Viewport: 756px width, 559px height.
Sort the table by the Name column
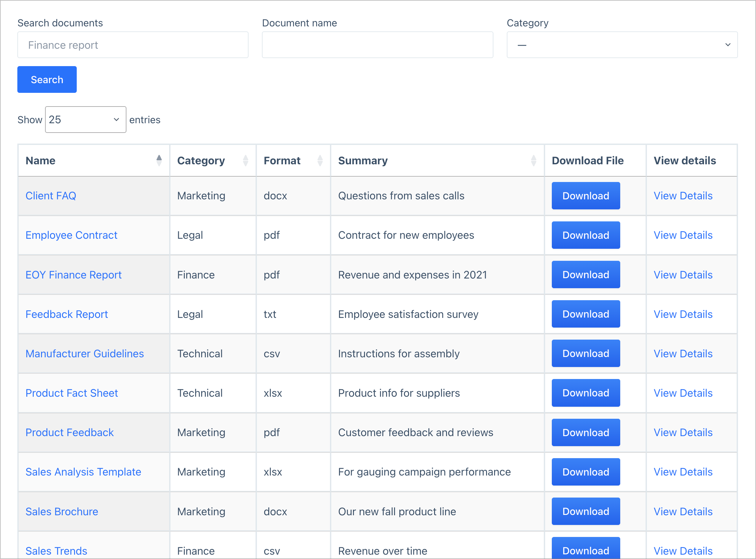(159, 160)
